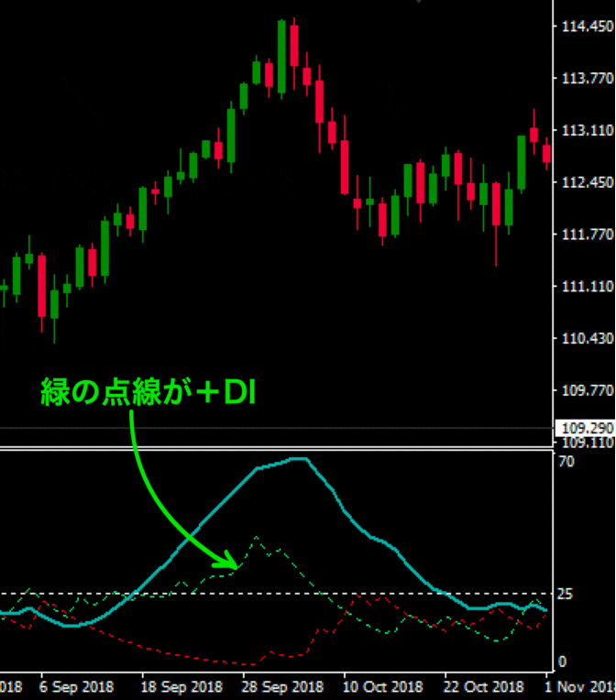
Task: Click the 18 Sep 2018 date label
Action: (x=182, y=686)
